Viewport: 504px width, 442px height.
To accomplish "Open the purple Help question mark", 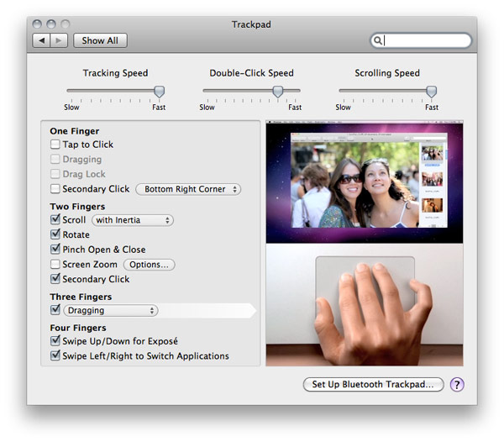I will 457,384.
